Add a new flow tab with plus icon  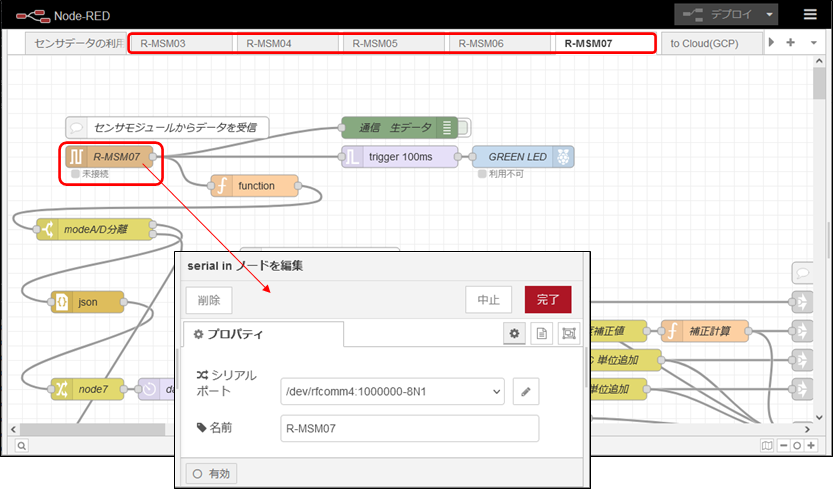point(790,43)
